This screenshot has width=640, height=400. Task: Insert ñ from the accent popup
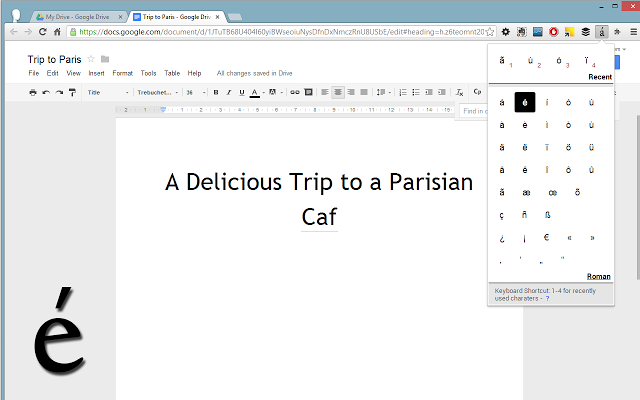(524, 215)
